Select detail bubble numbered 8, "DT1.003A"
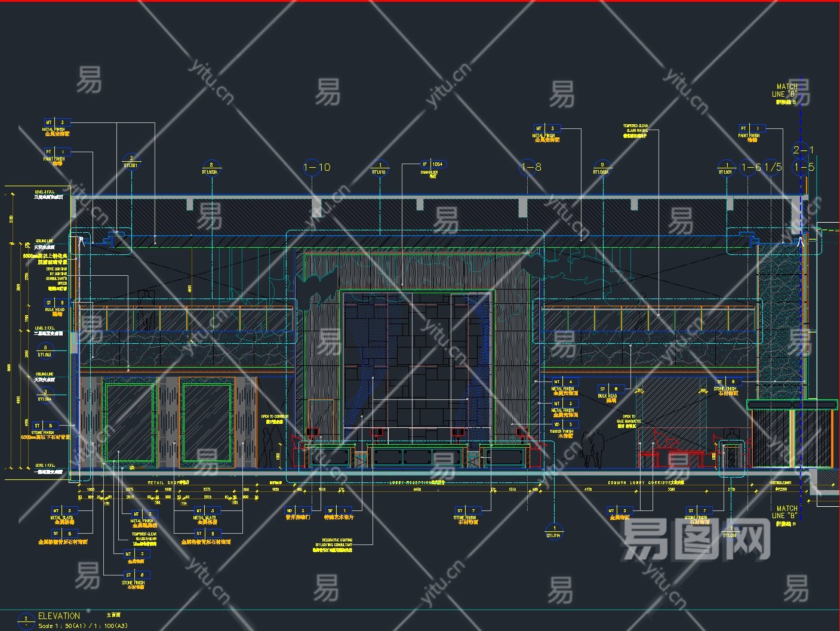 (x=211, y=168)
